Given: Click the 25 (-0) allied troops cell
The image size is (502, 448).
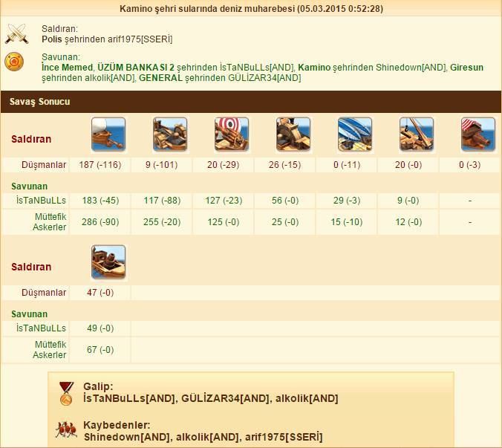Looking at the screenshot, I should pos(284,222).
